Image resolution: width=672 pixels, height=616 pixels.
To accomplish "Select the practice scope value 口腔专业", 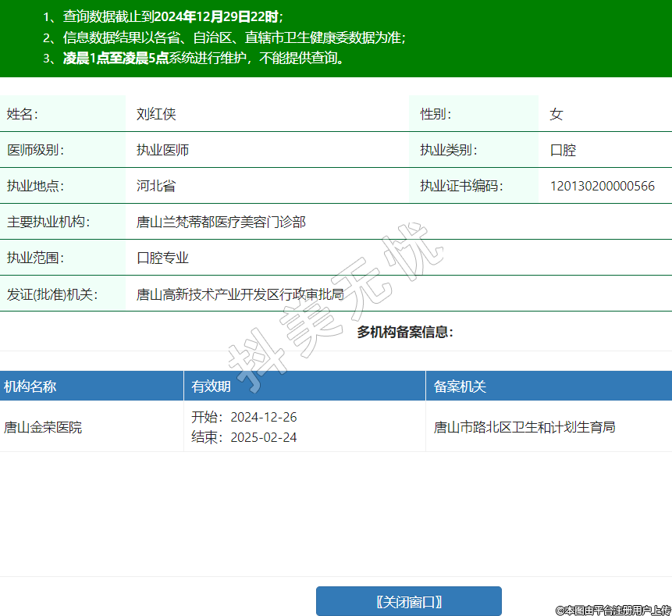I will (x=162, y=258).
